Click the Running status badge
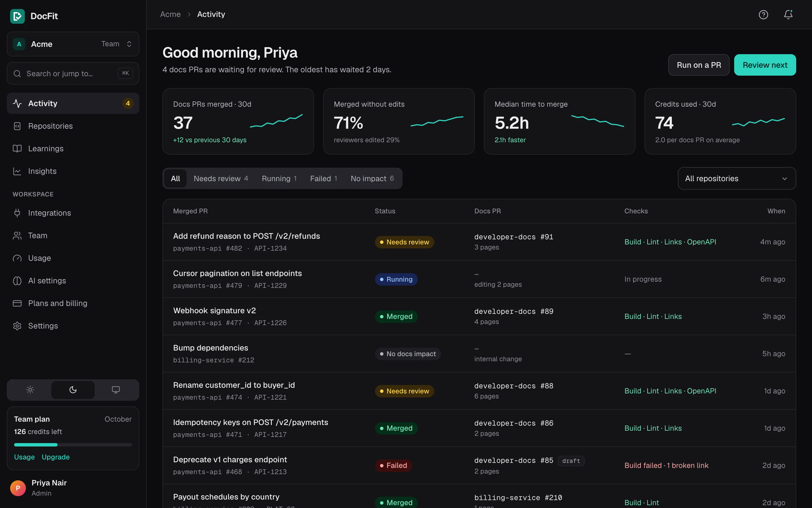812x508 pixels. click(x=396, y=279)
